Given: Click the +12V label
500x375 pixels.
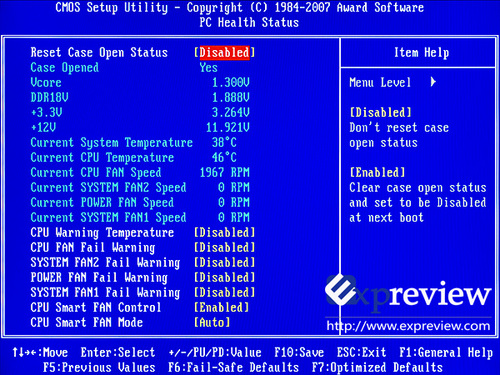Looking at the screenshot, I should tap(43, 128).
